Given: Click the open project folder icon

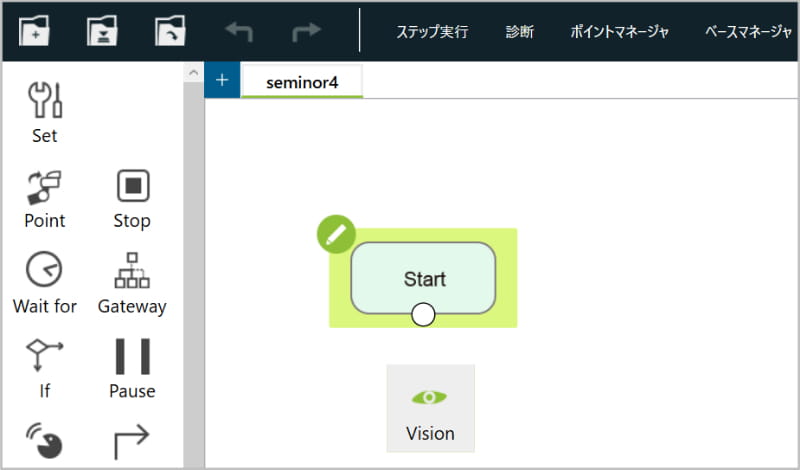Looking at the screenshot, I should coord(170,31).
